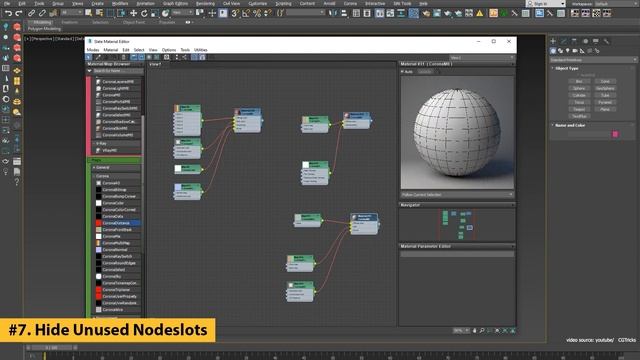640x360 pixels.
Task: Select the Lights category icon in command panel
Action: [x=568, y=51]
